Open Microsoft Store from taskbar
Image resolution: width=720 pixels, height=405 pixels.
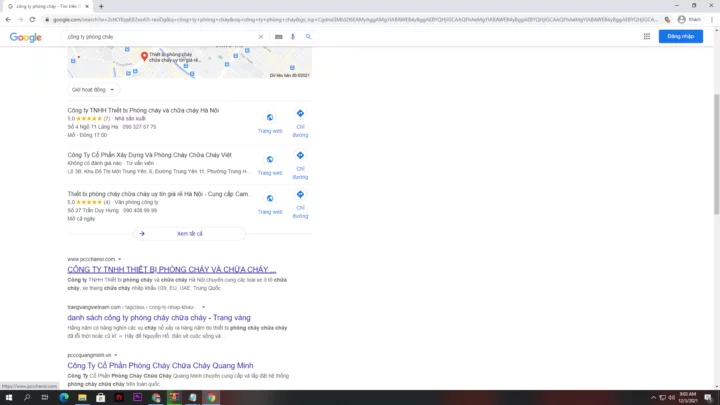[x=101, y=398]
